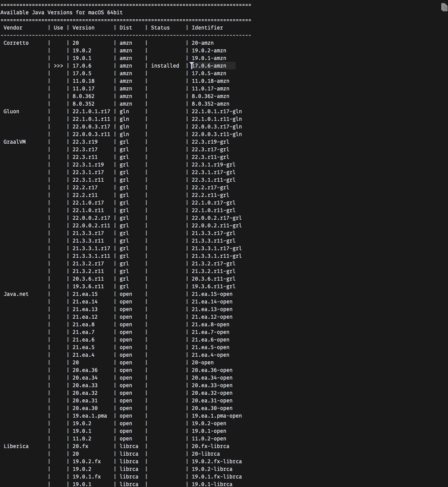
Task: Click identifier 17.0.5-amzn
Action: pyautogui.click(x=209, y=73)
